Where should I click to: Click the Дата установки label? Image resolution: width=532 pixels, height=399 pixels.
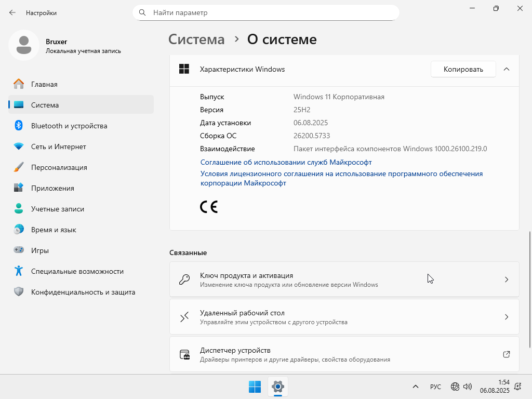(x=225, y=123)
